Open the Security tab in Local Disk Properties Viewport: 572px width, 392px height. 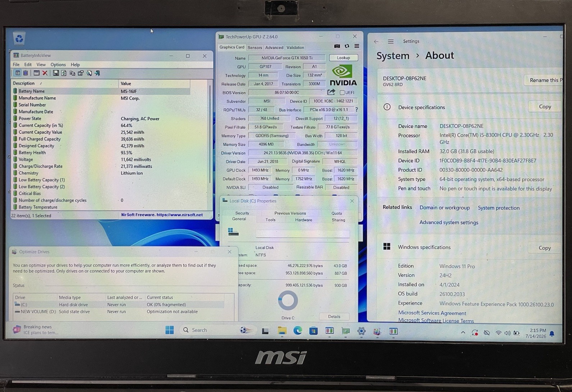point(242,213)
